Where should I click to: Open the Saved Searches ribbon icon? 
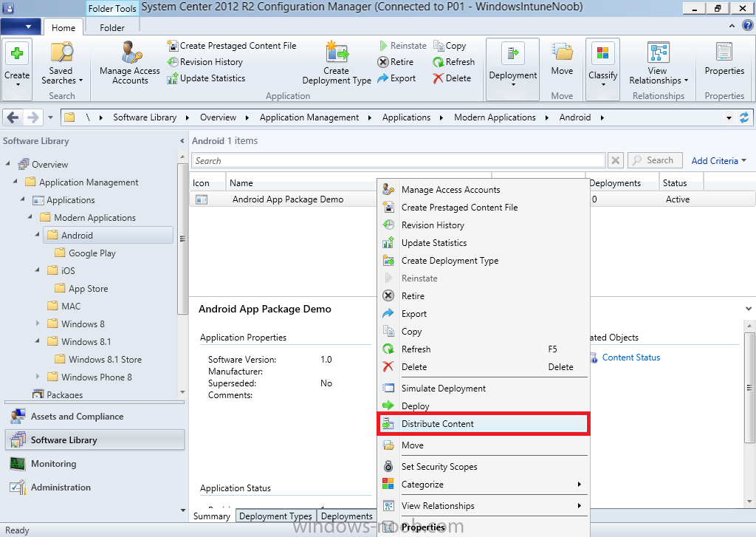coord(61,64)
